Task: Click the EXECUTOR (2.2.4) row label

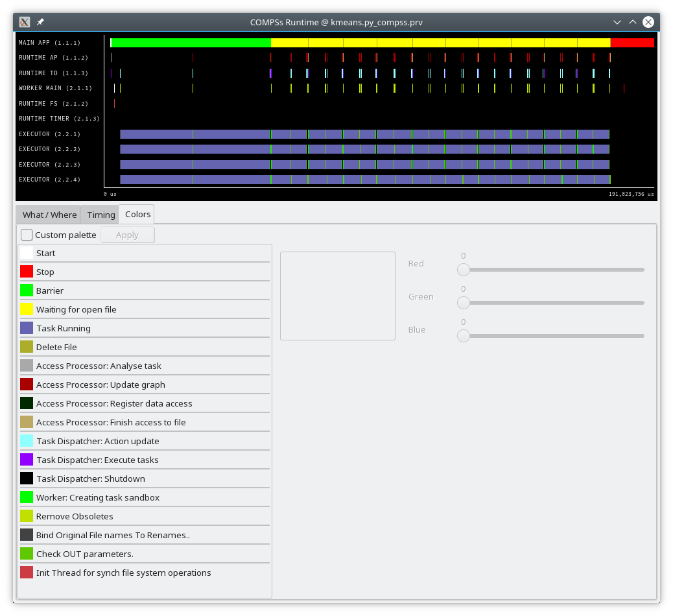Action: pyautogui.click(x=49, y=180)
